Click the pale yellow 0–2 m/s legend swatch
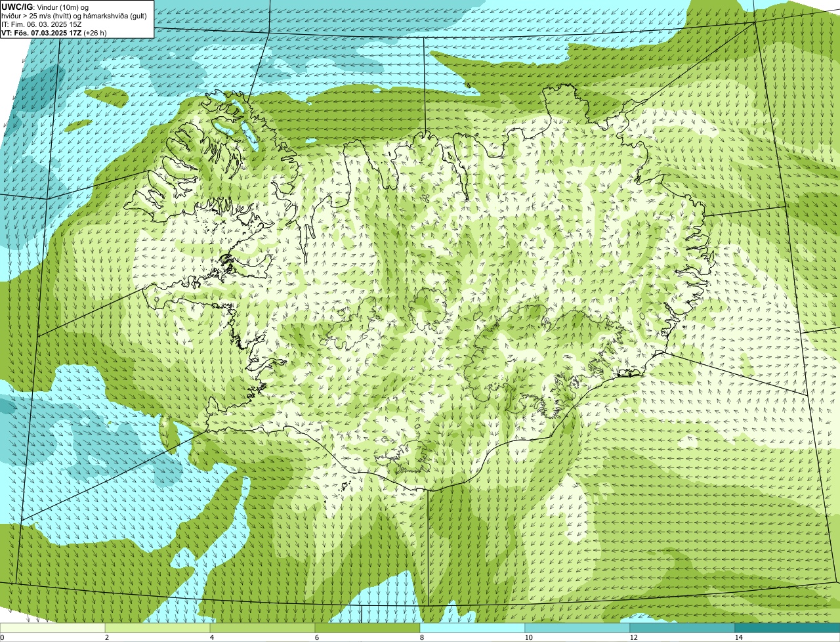The image size is (840, 642). [x=52, y=628]
